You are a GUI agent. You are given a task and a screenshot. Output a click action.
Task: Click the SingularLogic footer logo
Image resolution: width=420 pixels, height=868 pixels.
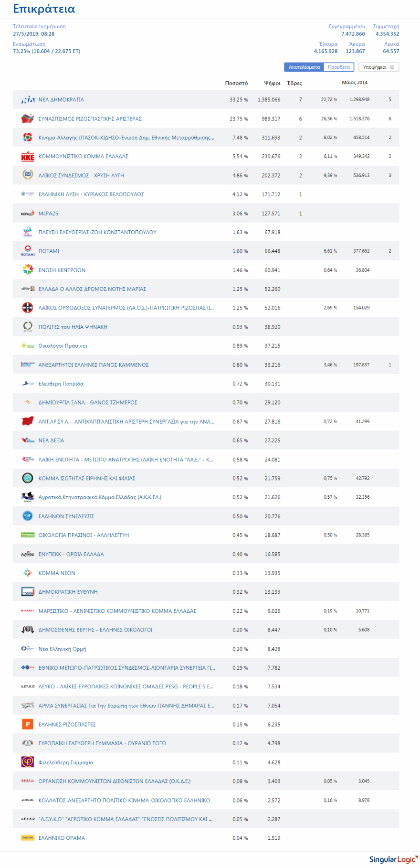[x=393, y=859]
